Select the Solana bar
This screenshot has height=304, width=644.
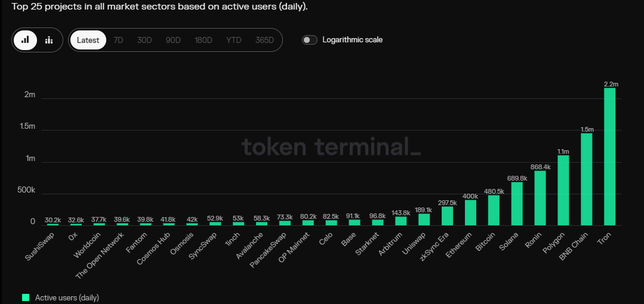coord(517,203)
